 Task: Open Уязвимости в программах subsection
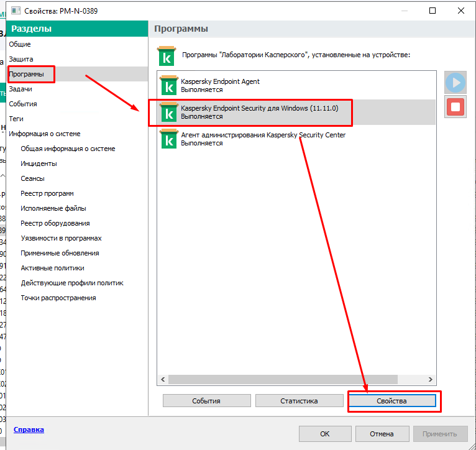pos(61,238)
